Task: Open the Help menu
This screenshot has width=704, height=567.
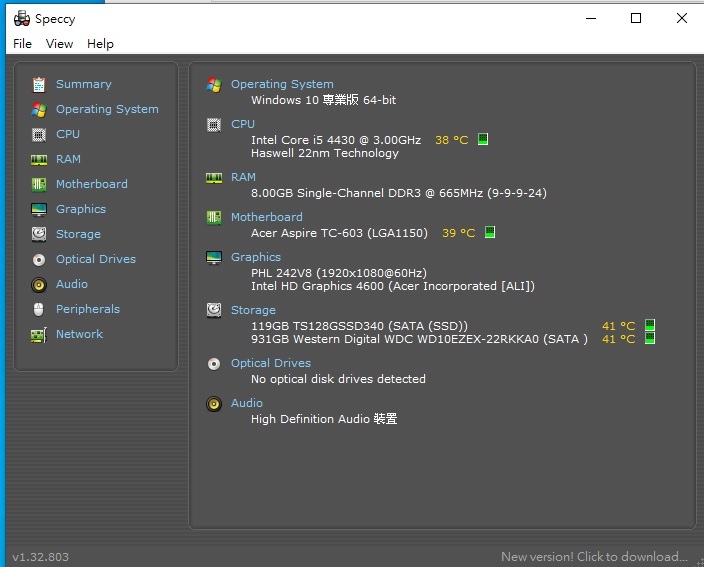Action: click(101, 44)
